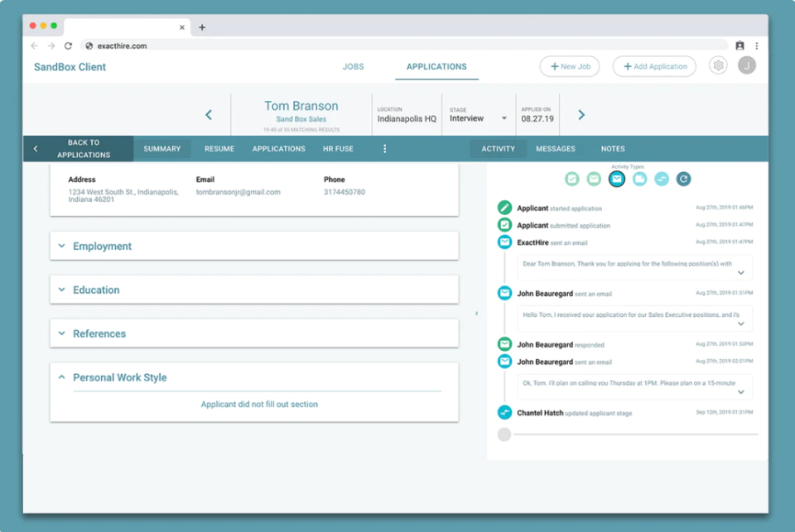The image size is (795, 532).
Task: Toggle the application clipboard activity filter icon
Action: click(572, 179)
